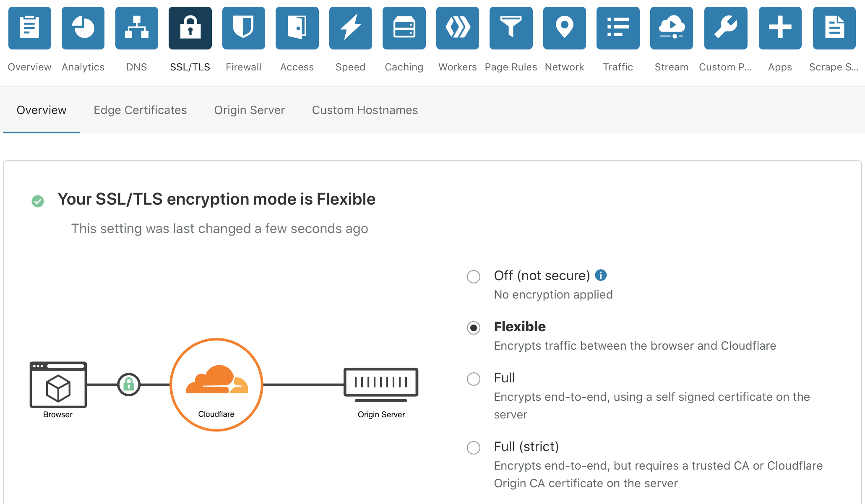The image size is (865, 504).
Task: Click the Cloudflare cloud logo in diagram
Action: click(216, 380)
